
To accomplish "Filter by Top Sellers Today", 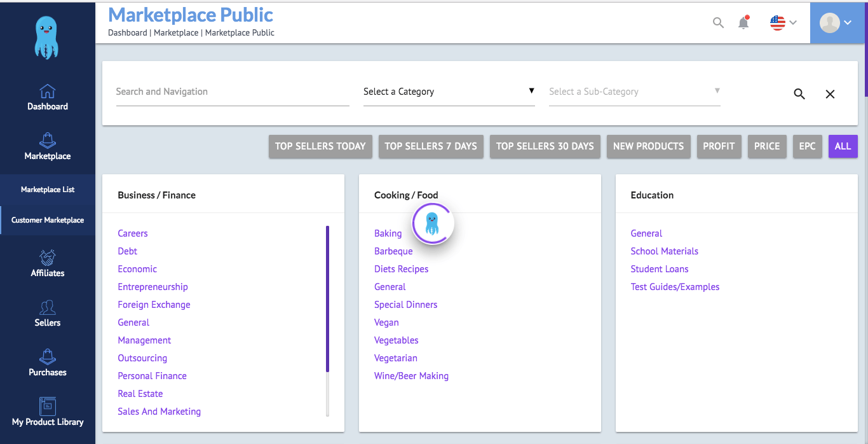I will click(x=320, y=146).
